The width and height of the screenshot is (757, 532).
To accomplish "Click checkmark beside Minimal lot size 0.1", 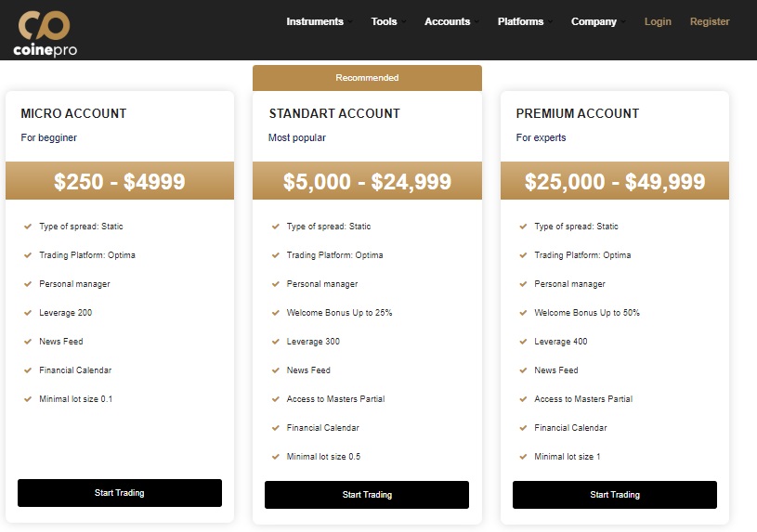I will 28,399.
